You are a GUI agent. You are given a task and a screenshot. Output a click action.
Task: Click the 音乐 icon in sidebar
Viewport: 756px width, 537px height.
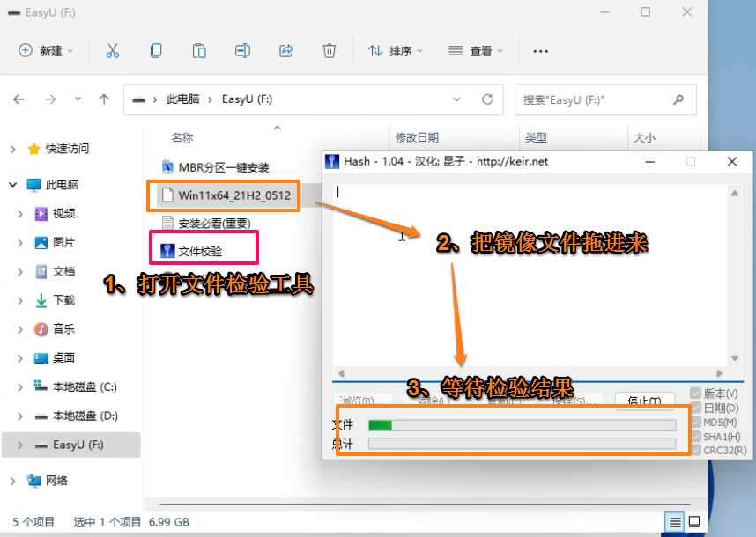[41, 329]
